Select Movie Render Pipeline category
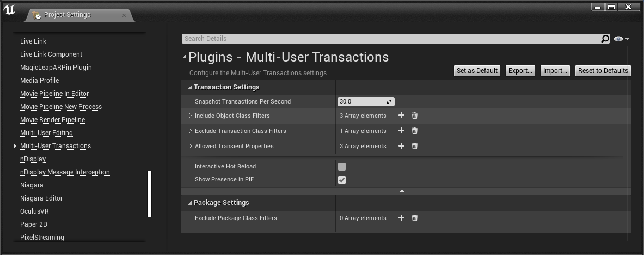The image size is (644, 255). click(x=53, y=120)
